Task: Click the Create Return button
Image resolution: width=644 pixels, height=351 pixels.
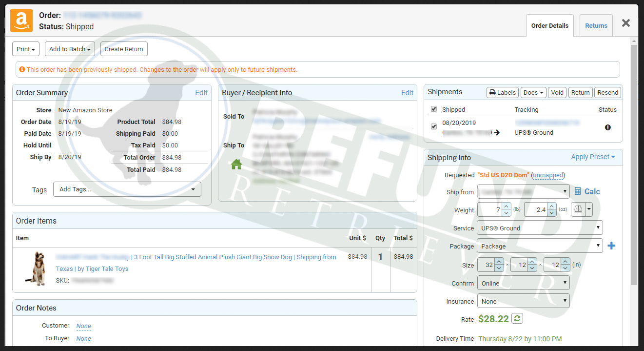Action: 124,49
